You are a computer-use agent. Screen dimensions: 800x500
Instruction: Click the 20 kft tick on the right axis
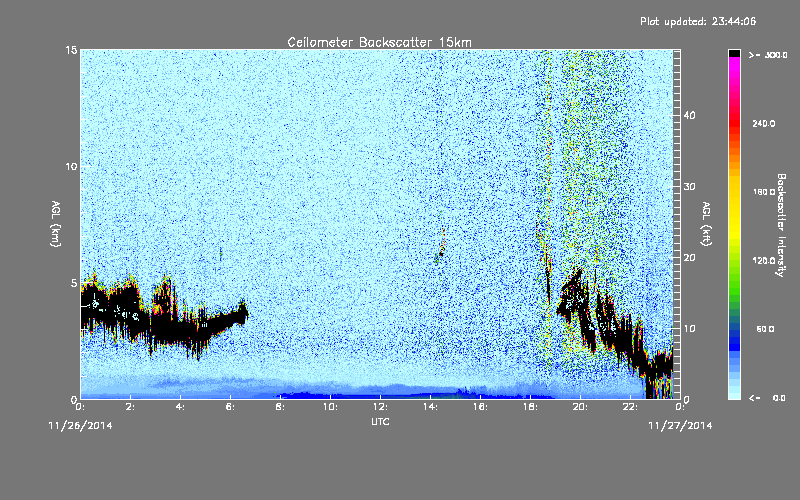pyautogui.click(x=689, y=258)
